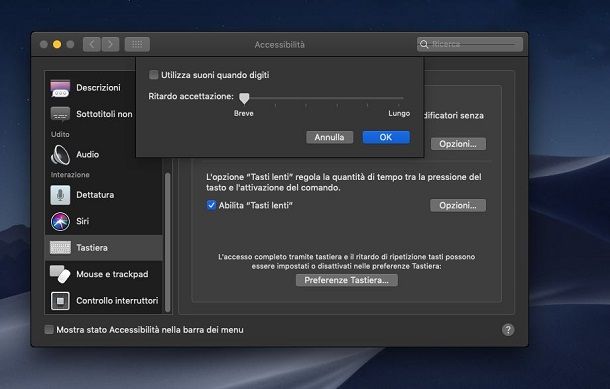Select the Controllo interruttori label
The image size is (610, 389).
pyautogui.click(x=117, y=301)
